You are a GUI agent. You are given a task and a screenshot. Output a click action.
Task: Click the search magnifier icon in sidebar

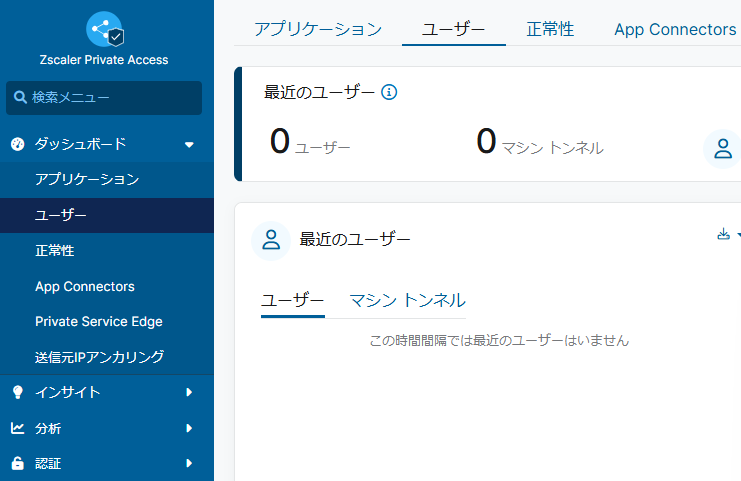tap(20, 97)
